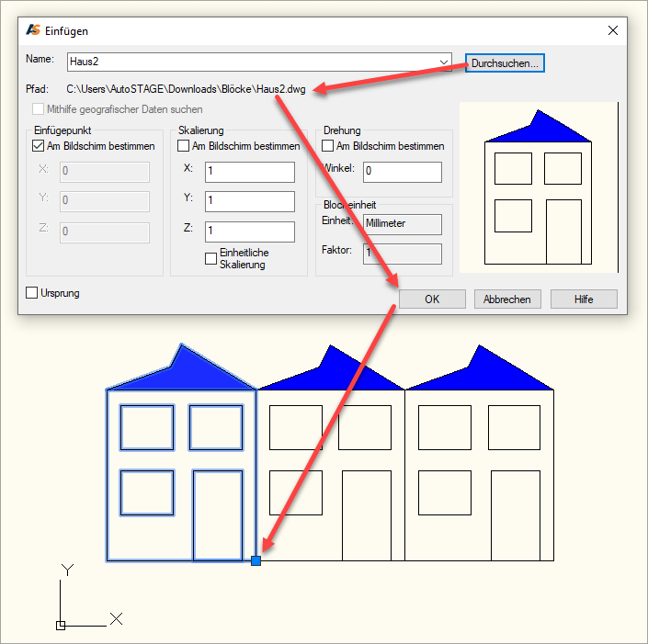Enable Am Bildschirm bestimmen for Einfügepunkt
Screen dimensions: 648x644
click(x=39, y=146)
